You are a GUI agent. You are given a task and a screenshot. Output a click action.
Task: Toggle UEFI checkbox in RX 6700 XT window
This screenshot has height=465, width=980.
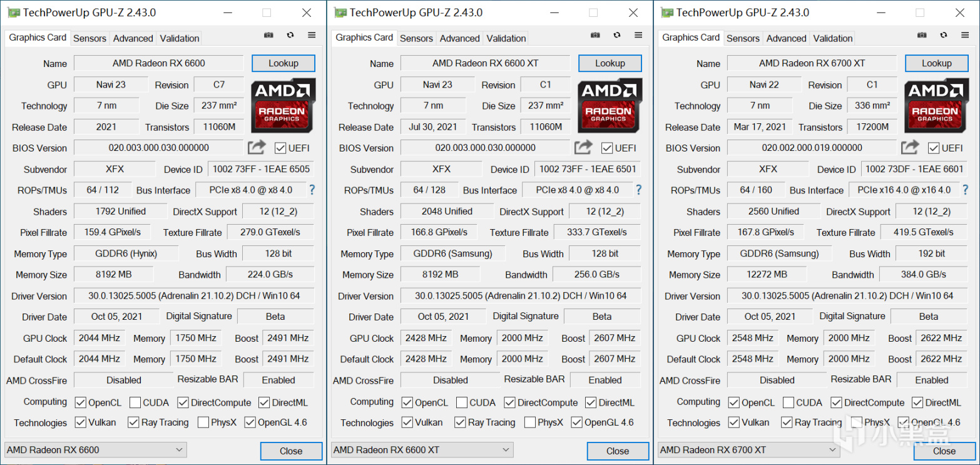click(x=934, y=148)
